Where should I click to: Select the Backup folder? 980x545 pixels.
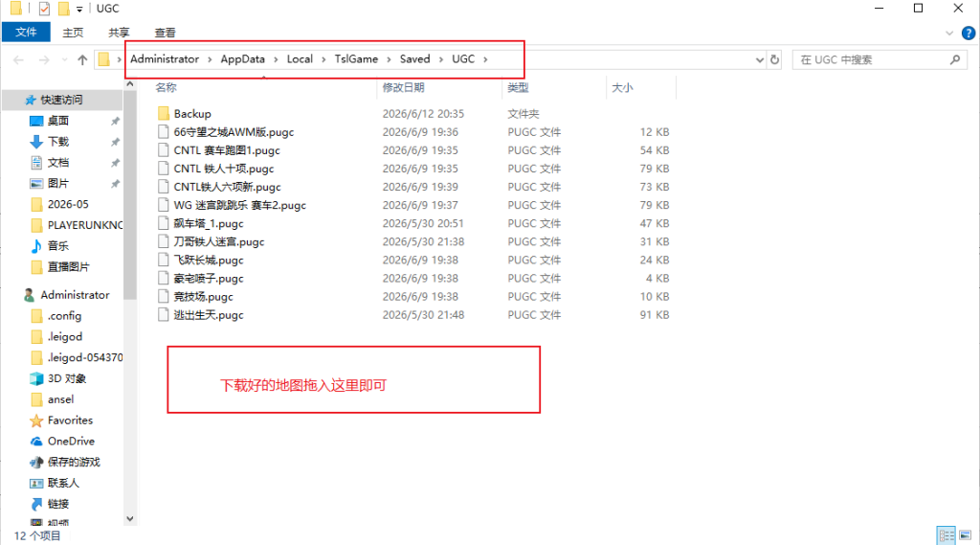(x=192, y=114)
